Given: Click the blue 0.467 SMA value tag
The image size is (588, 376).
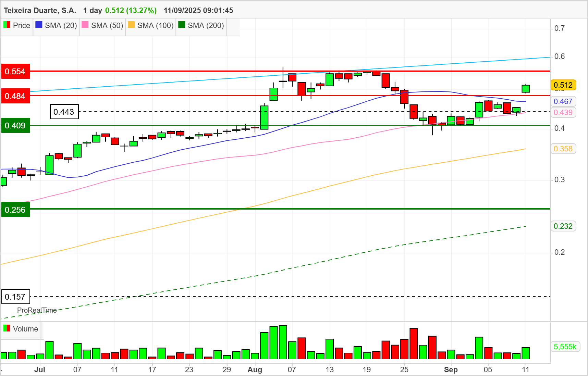Looking at the screenshot, I should tap(563, 101).
